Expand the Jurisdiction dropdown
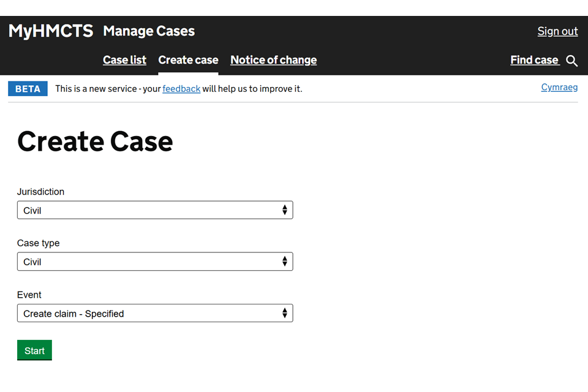The image size is (588, 392). click(x=155, y=210)
